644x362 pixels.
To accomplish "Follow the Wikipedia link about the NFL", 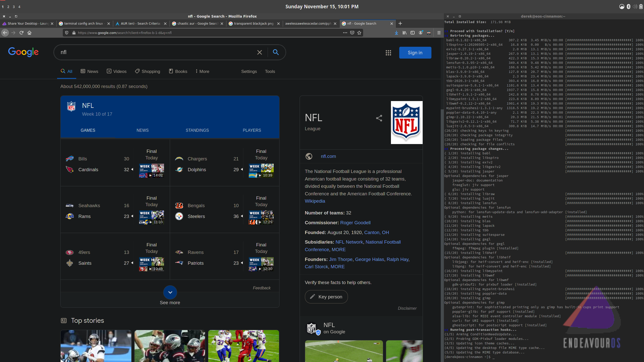I will 315,201.
